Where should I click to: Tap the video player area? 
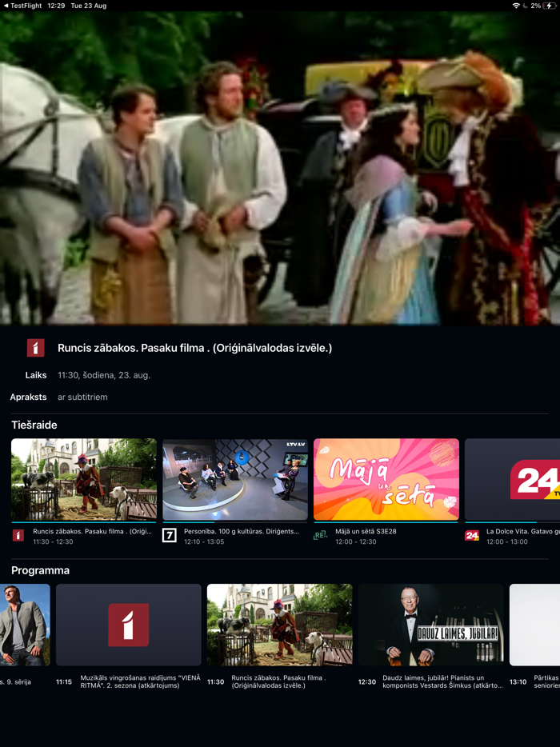click(280, 168)
